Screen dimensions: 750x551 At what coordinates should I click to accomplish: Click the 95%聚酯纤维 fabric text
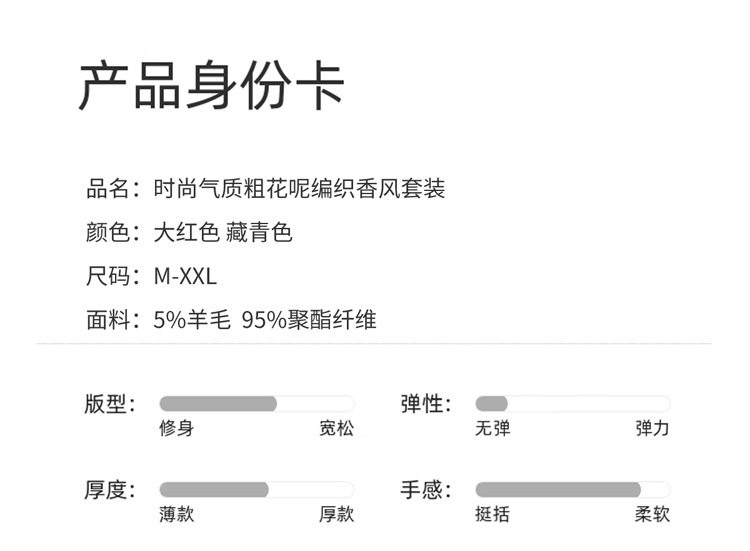click(x=309, y=321)
